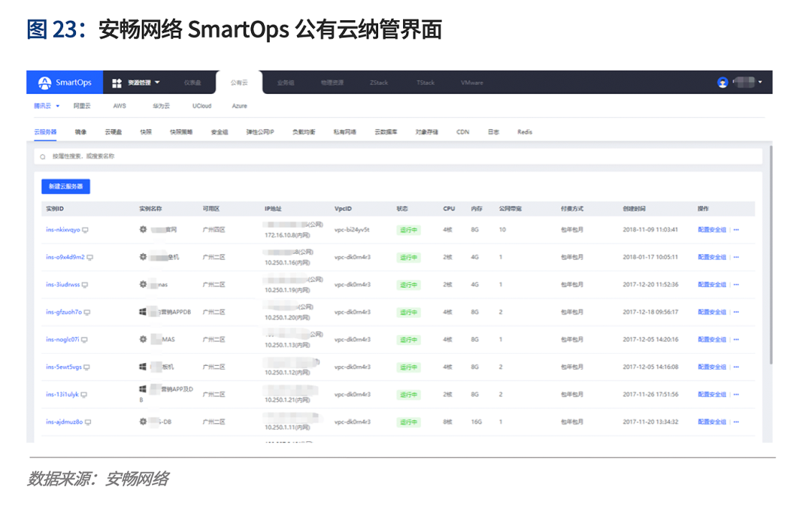Viewport: 812px width, 508px height.
Task: Click 配置安全组 for ins-13i1ulyk
Action: (712, 395)
